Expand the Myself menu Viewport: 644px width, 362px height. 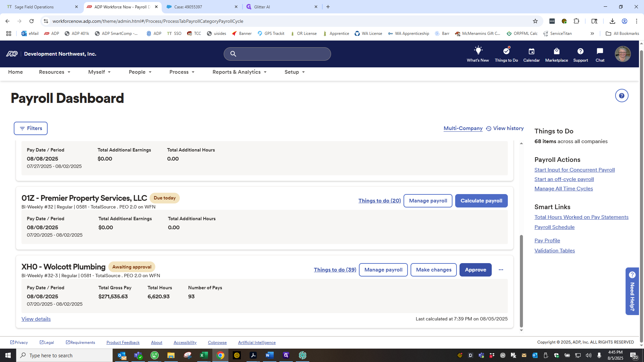99,72
